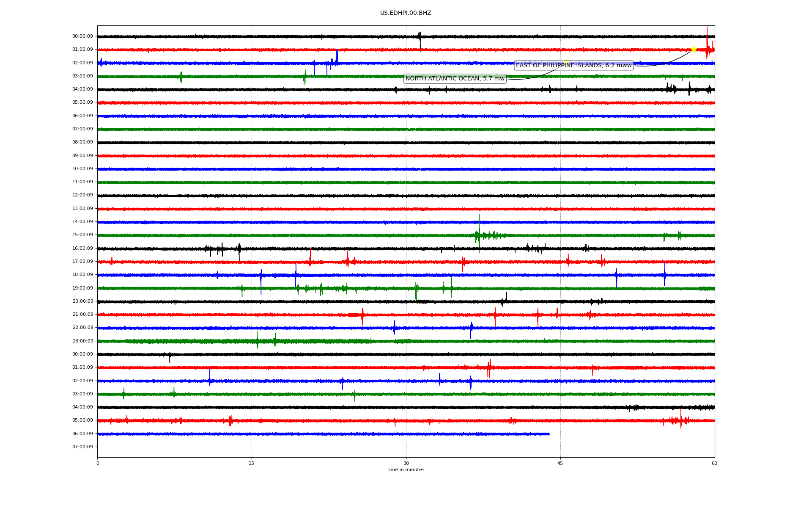Click the plot title US.EDHPI.00.BHZ
Screen dimensions: 812x508
click(x=406, y=13)
